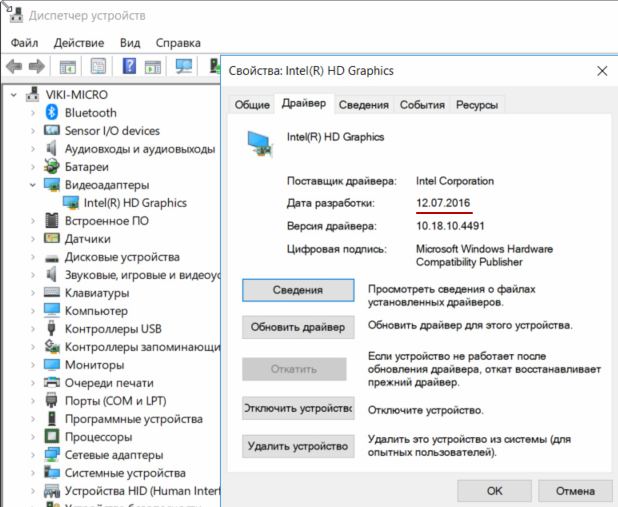Screen dimensions: 618x507
Task: Expand the Программные устройства node
Action: click(33, 419)
